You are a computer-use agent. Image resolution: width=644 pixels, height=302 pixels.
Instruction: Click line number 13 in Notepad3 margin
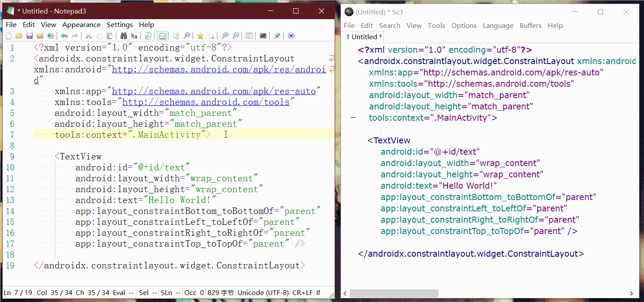coord(10,200)
